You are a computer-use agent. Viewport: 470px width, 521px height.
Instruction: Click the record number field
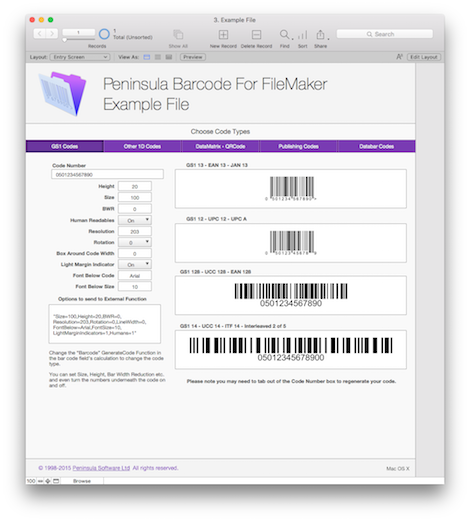click(x=79, y=32)
